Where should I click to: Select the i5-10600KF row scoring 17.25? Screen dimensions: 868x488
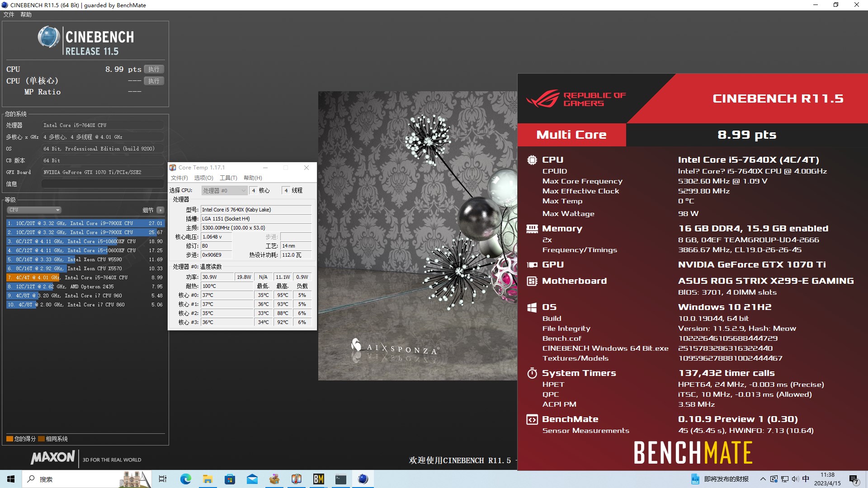pos(85,250)
